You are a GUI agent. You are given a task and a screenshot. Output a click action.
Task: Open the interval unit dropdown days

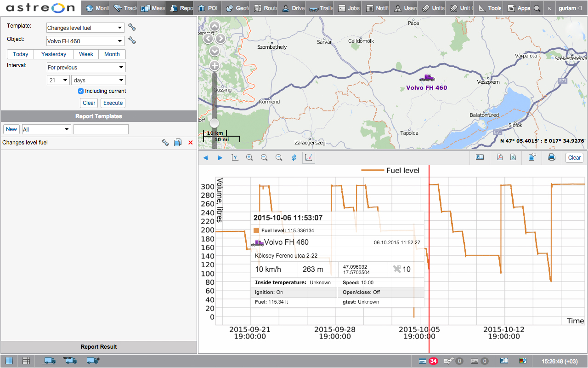(x=99, y=80)
